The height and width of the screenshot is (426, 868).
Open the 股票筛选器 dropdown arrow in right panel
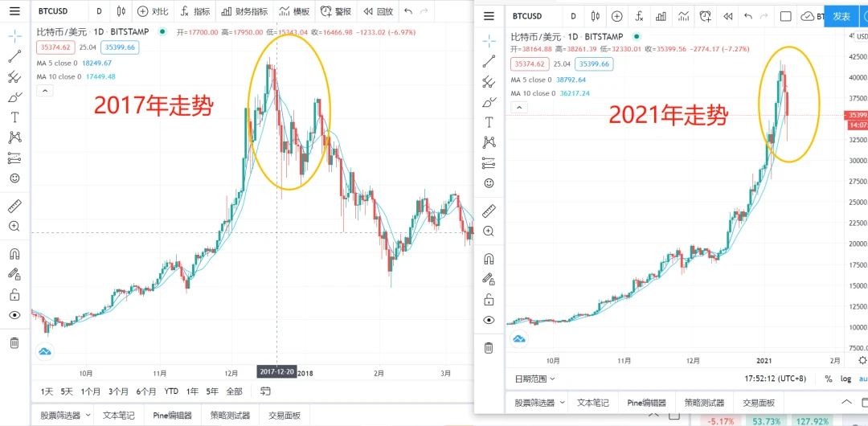coord(562,402)
